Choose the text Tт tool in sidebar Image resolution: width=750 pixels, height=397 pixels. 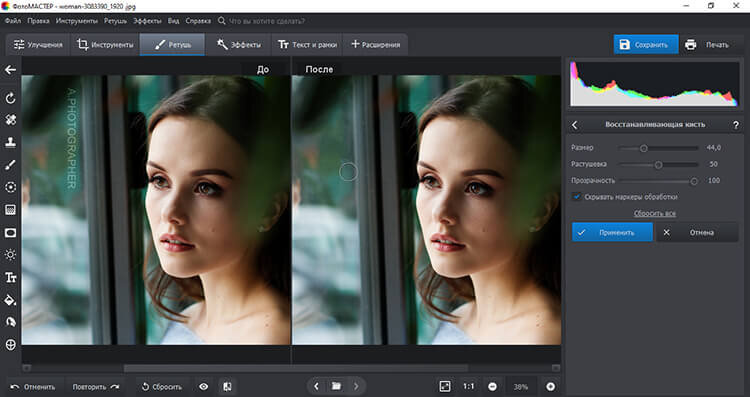pos(10,277)
